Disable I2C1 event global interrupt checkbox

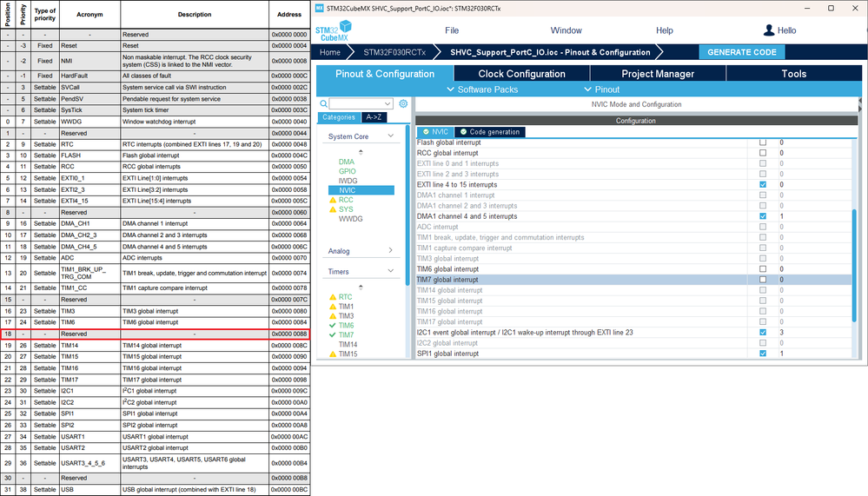pos(763,332)
